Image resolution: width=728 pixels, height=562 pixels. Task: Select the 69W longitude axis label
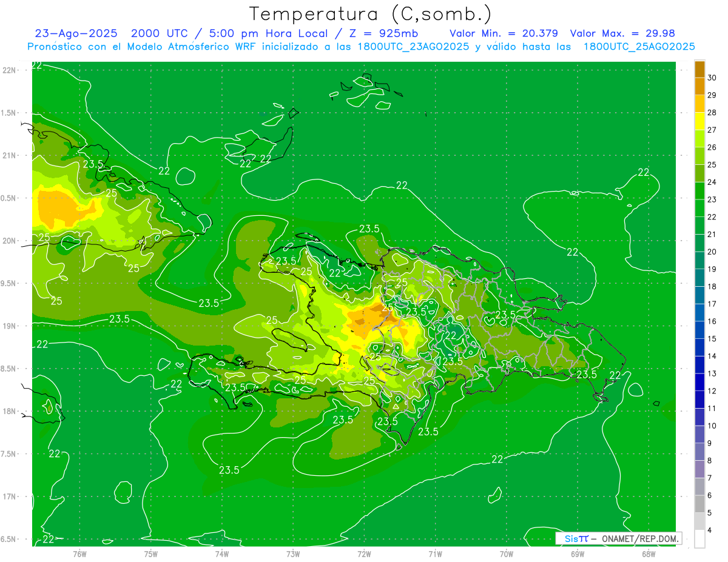point(578,554)
